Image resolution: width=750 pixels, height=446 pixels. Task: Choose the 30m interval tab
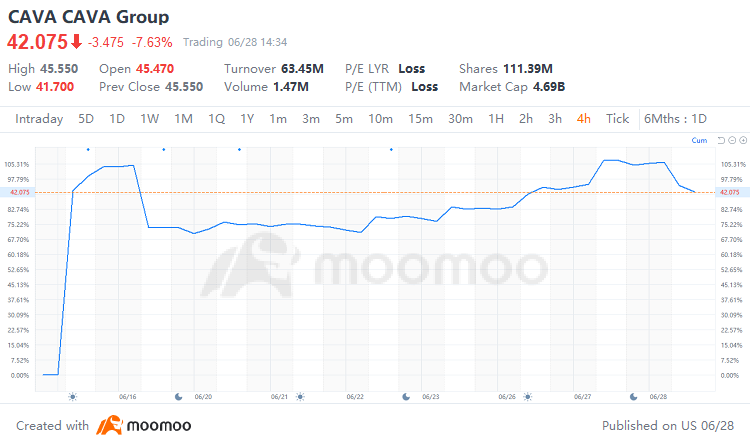[x=460, y=119]
